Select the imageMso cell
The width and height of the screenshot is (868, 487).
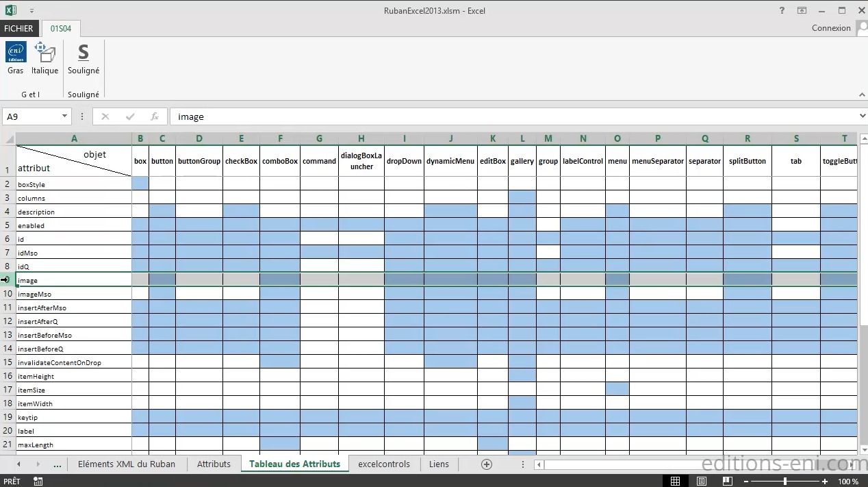74,294
